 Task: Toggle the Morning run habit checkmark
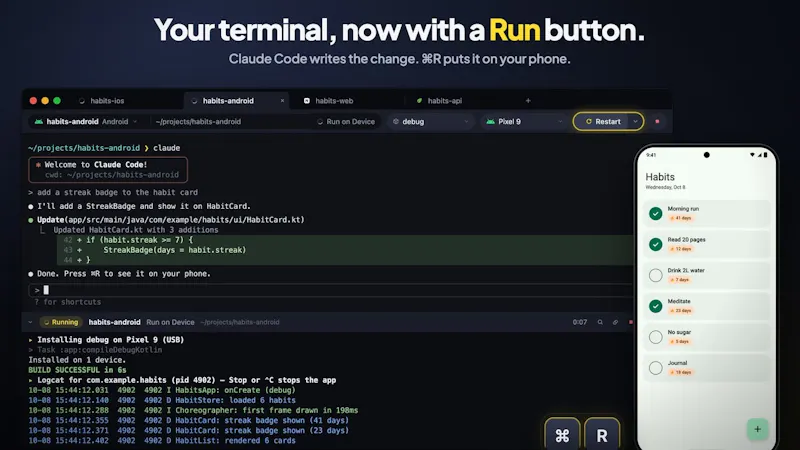pyautogui.click(x=656, y=213)
